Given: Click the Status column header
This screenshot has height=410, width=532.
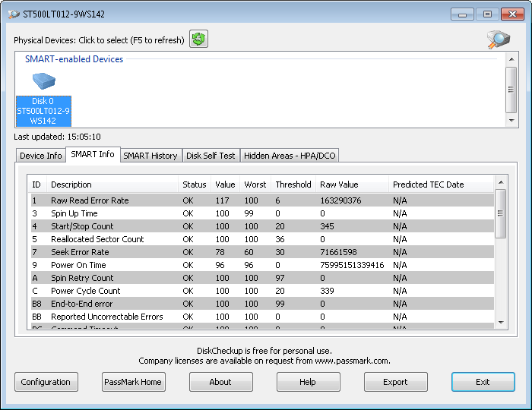Looking at the screenshot, I should 195,184.
